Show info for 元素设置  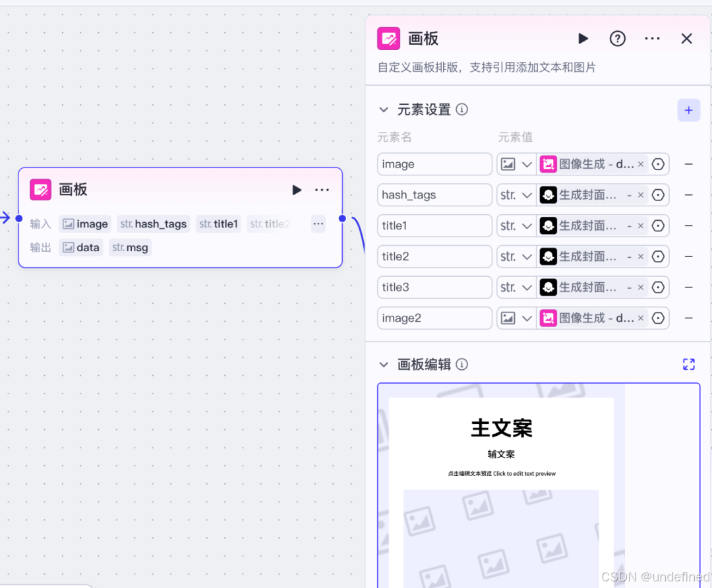461,109
